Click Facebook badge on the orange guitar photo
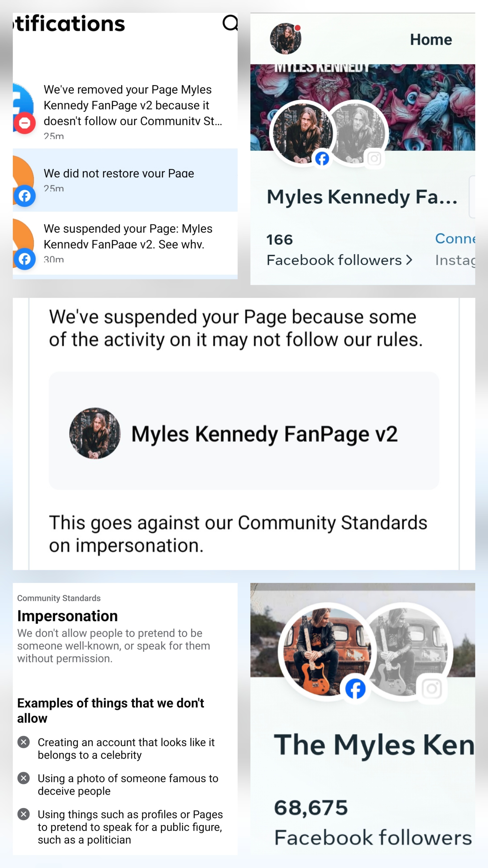 click(355, 689)
